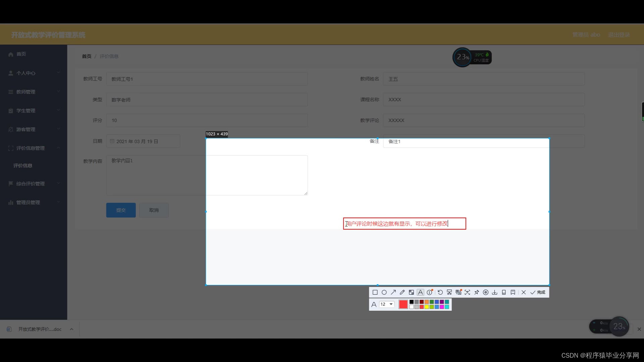Pick the black color swatch
Viewport: 644px width, 362px height.
(412, 302)
